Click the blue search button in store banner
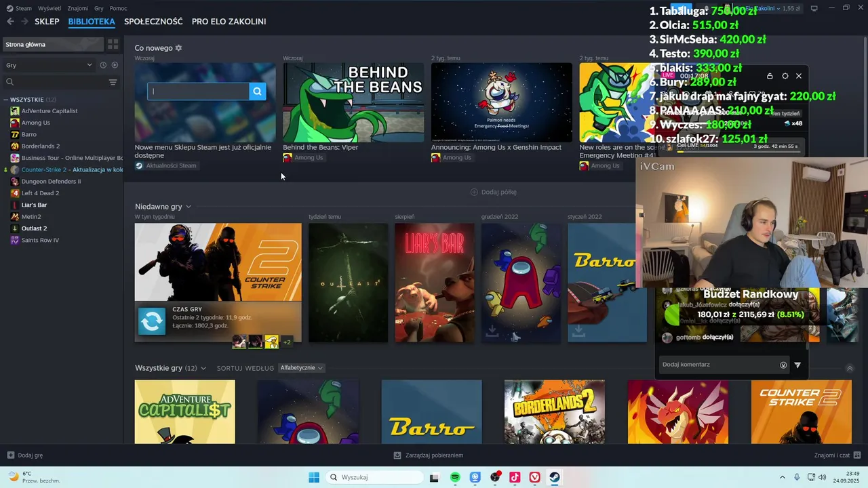Image resolution: width=868 pixels, height=488 pixels. point(257,91)
